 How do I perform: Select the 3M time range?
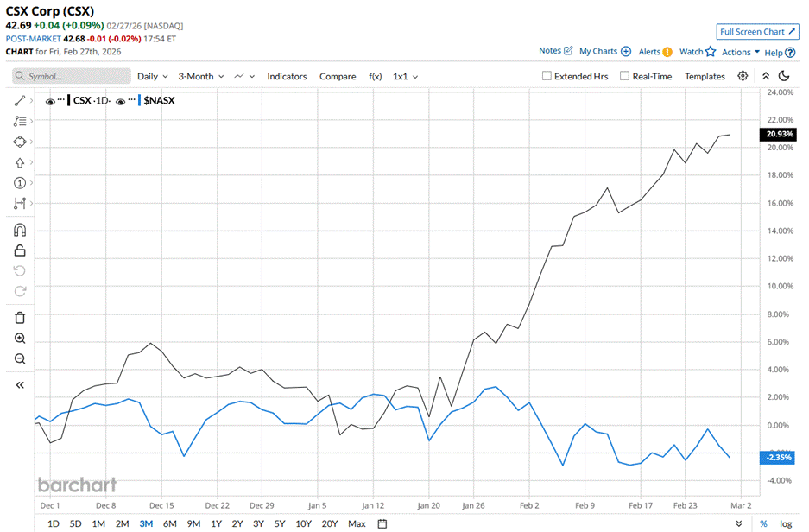146,523
